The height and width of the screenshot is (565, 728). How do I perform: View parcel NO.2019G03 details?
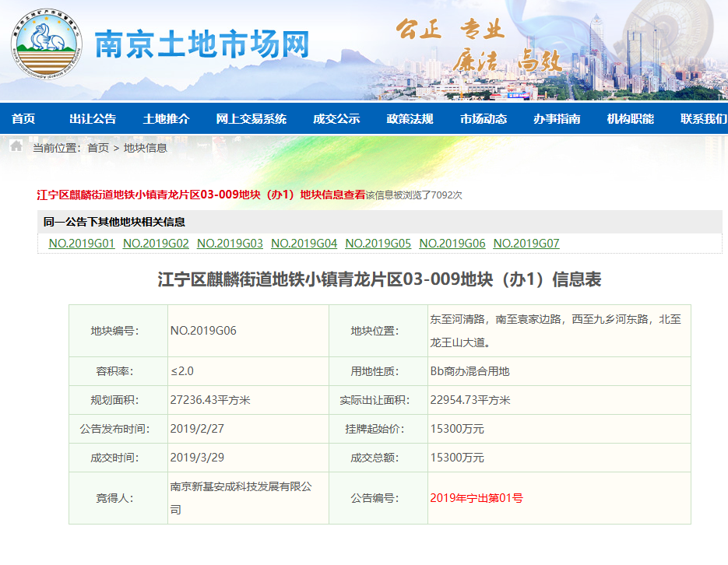click(230, 244)
